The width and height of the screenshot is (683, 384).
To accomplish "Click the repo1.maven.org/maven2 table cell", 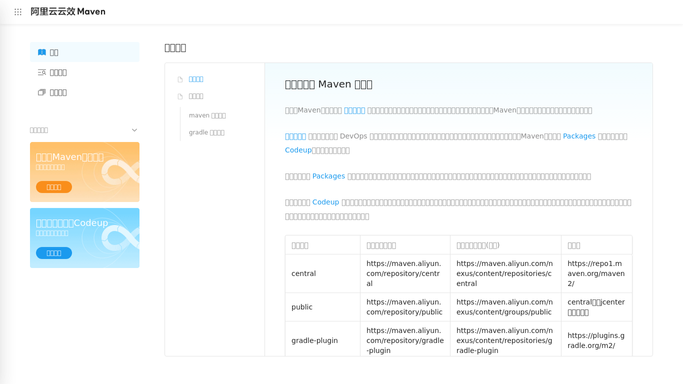I will [x=596, y=273].
